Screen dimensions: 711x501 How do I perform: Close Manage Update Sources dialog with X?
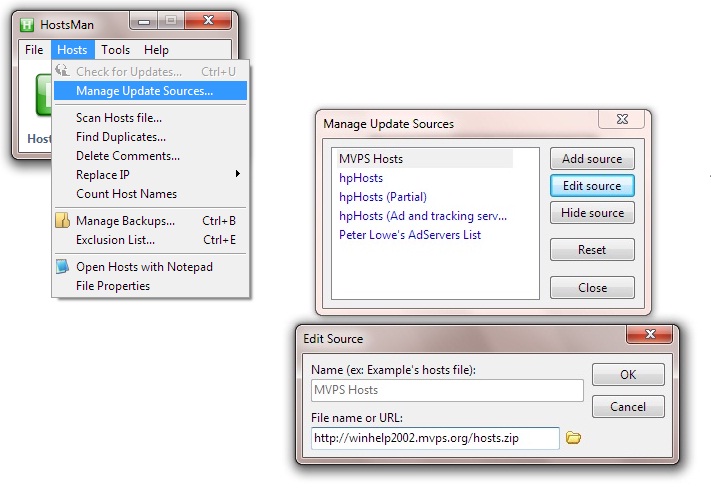pyautogui.click(x=622, y=119)
